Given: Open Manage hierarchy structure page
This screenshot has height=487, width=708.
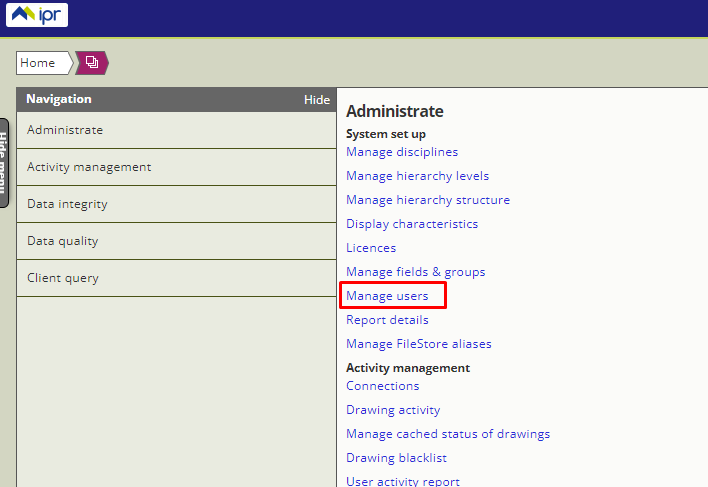Looking at the screenshot, I should coord(427,200).
